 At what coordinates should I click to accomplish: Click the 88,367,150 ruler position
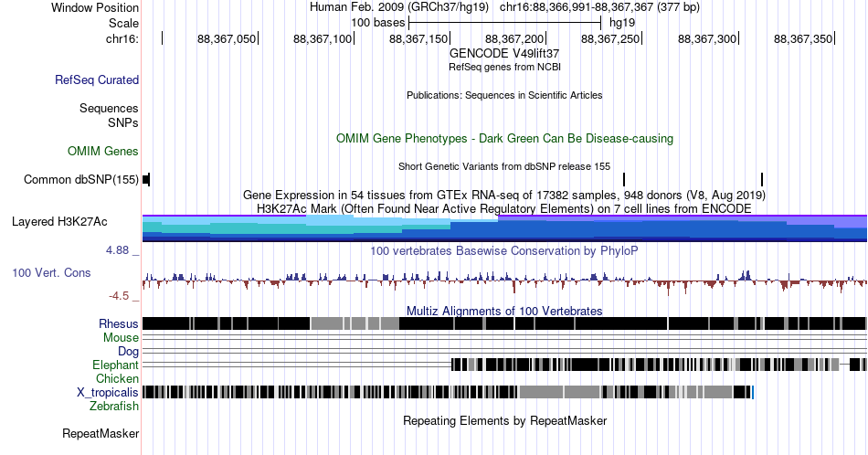coord(418,38)
